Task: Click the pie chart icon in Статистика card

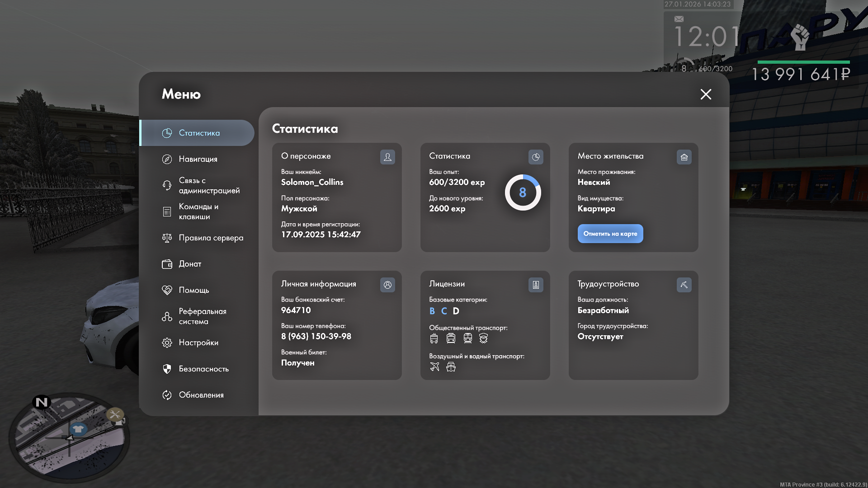Action: pyautogui.click(x=536, y=157)
